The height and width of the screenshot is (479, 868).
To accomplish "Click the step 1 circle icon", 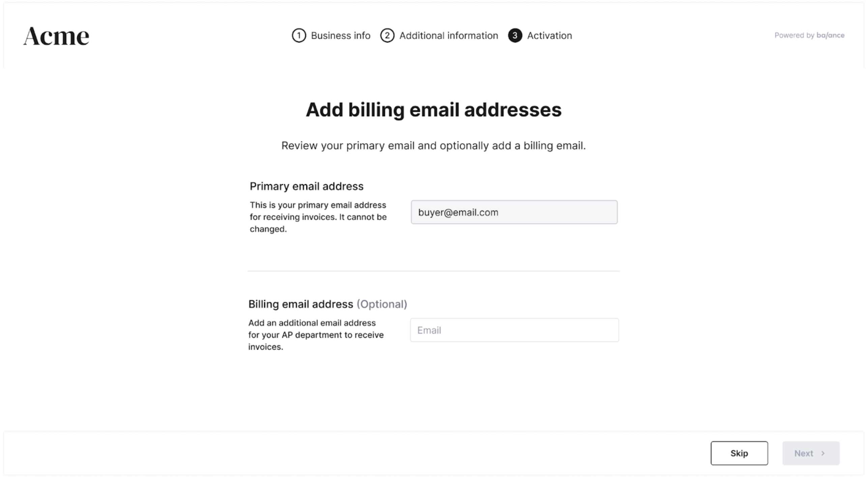I will 299,35.
